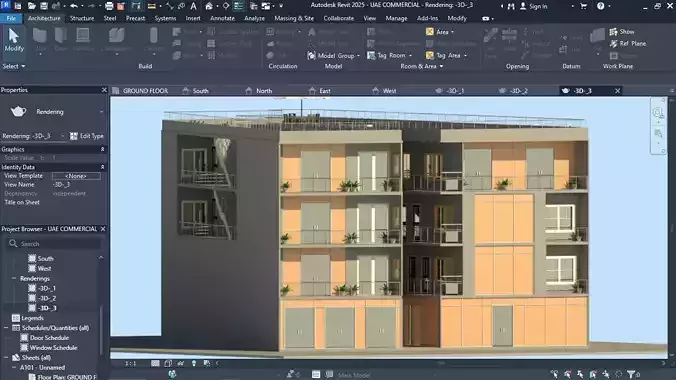Viewport: 676px width, 380px height.
Task: Close the Project Browser panel
Action: pyautogui.click(x=103, y=229)
